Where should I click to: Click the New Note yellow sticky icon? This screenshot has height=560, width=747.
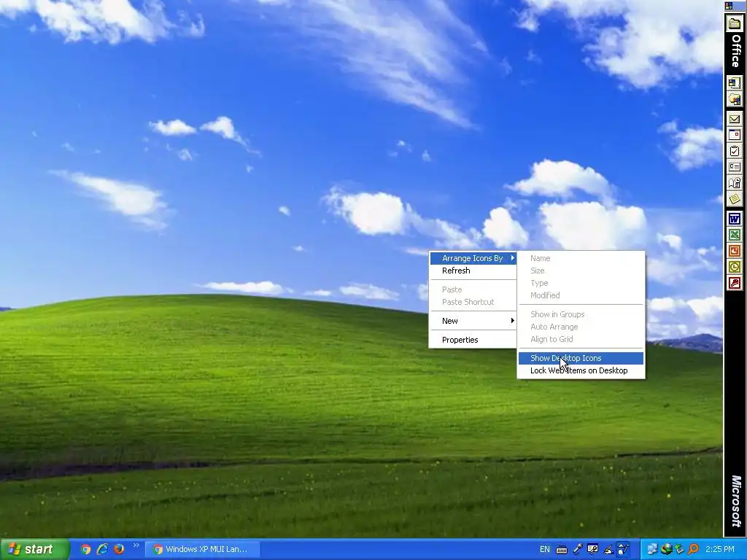click(734, 199)
